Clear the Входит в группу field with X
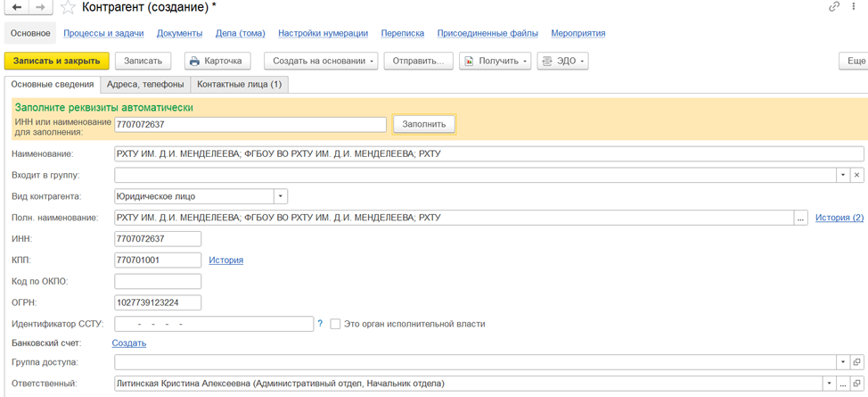 856,176
